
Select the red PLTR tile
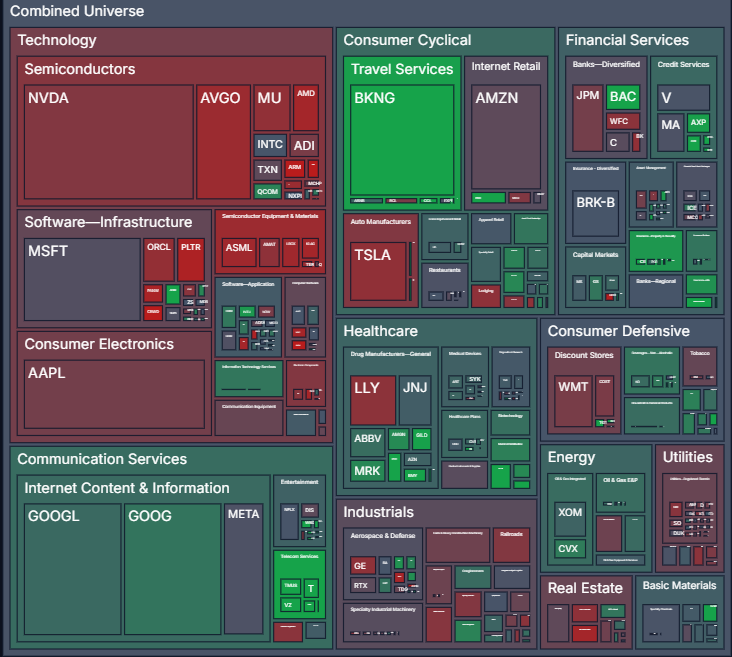191,260
